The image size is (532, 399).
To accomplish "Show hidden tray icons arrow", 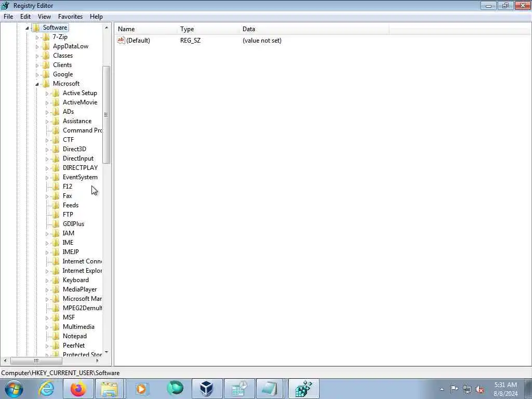I will [442, 389].
